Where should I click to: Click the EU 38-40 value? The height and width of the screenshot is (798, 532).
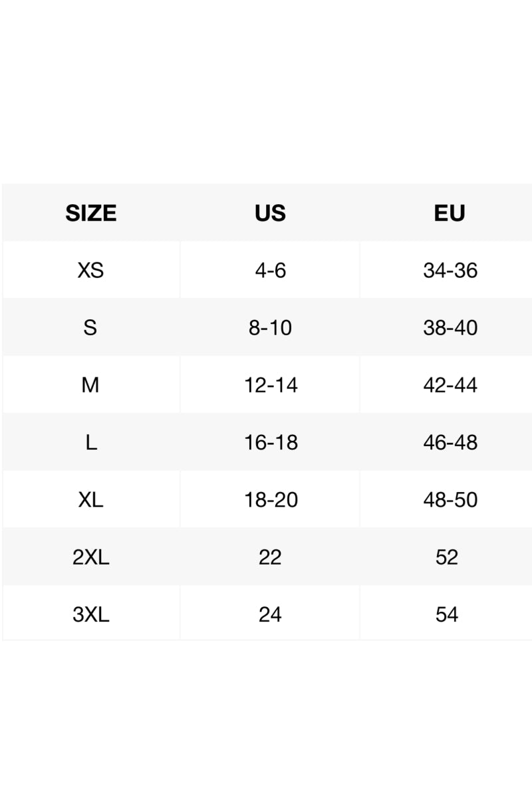(450, 328)
